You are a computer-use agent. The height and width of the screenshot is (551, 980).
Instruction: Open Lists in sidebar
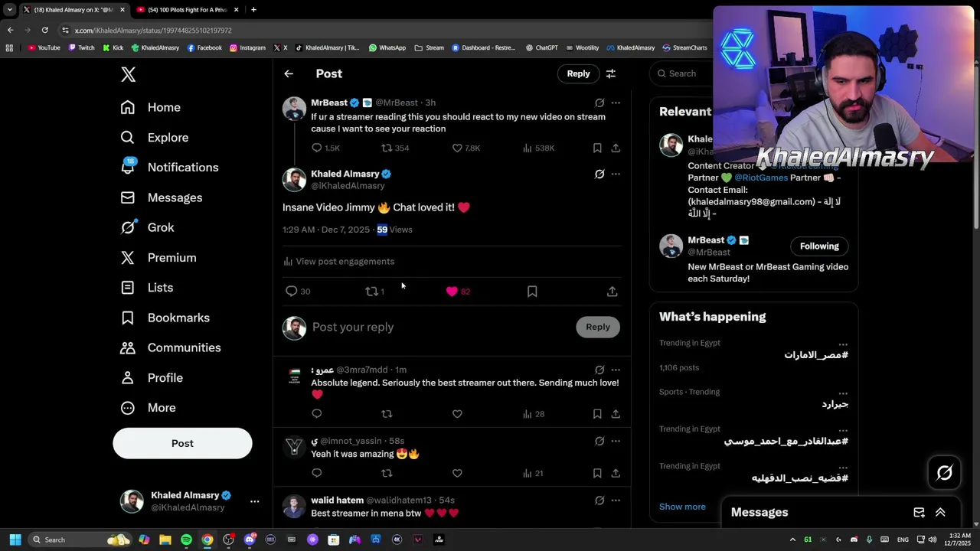(x=146, y=288)
